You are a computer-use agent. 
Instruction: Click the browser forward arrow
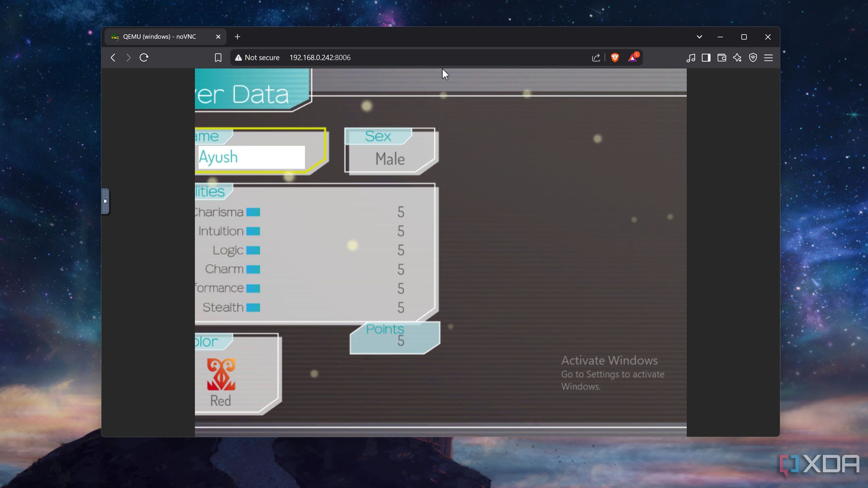coord(128,58)
